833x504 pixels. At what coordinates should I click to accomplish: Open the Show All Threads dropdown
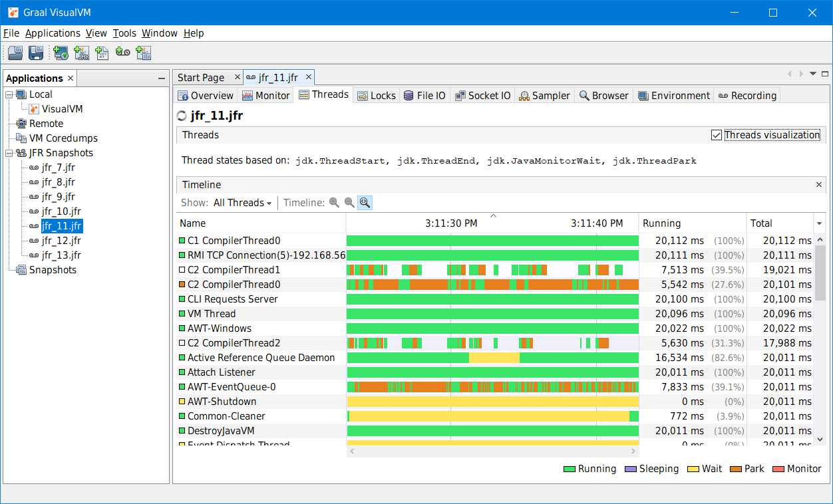[x=242, y=203]
